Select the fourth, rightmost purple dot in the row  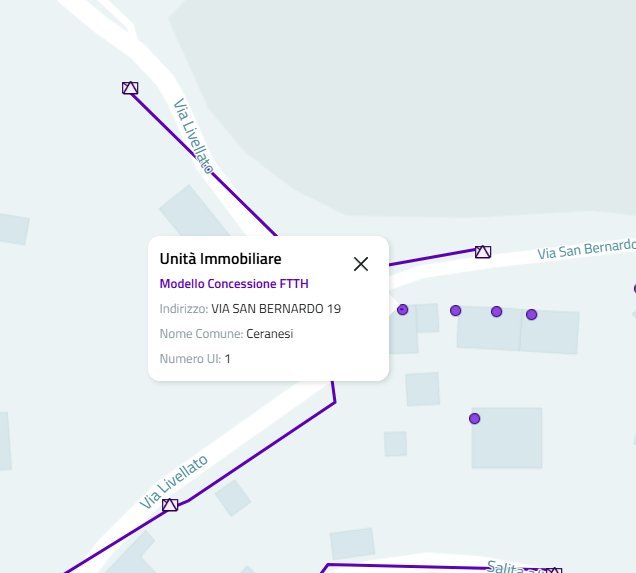(532, 315)
